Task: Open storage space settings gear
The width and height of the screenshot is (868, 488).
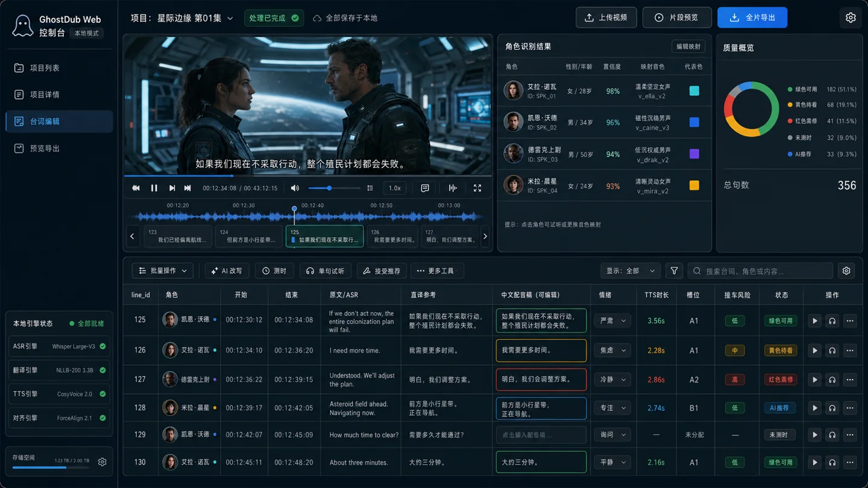Action: click(102, 461)
